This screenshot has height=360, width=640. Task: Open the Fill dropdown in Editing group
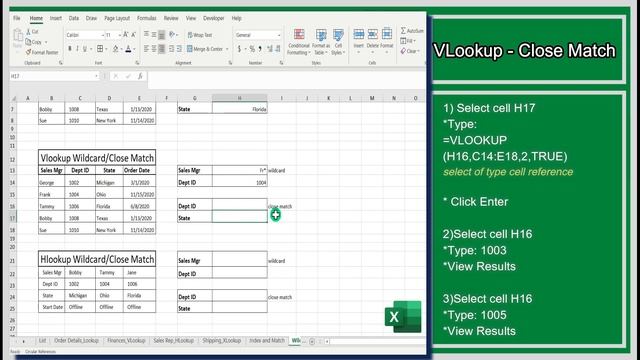(x=408, y=41)
